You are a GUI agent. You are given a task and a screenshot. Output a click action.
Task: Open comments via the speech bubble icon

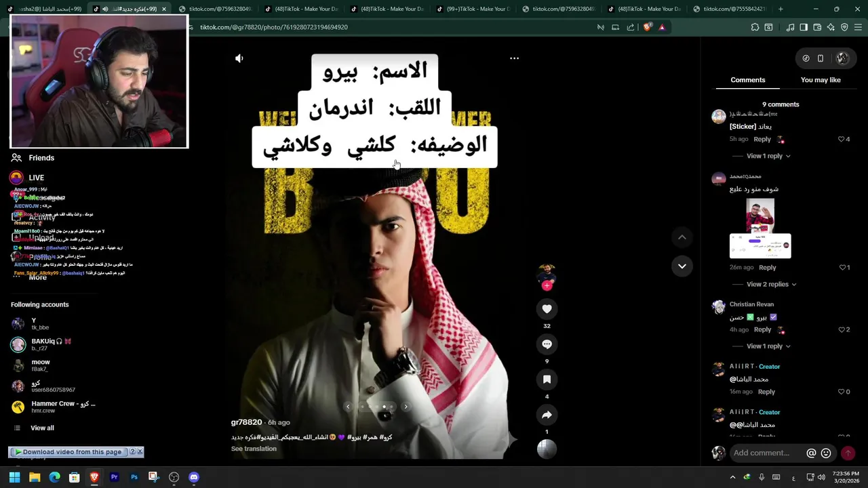click(x=547, y=344)
